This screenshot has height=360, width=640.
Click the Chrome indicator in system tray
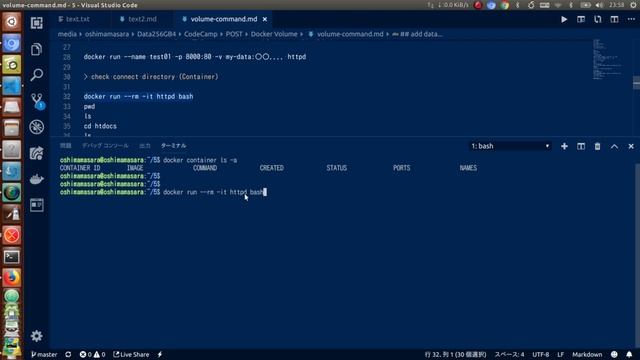[x=504, y=5]
